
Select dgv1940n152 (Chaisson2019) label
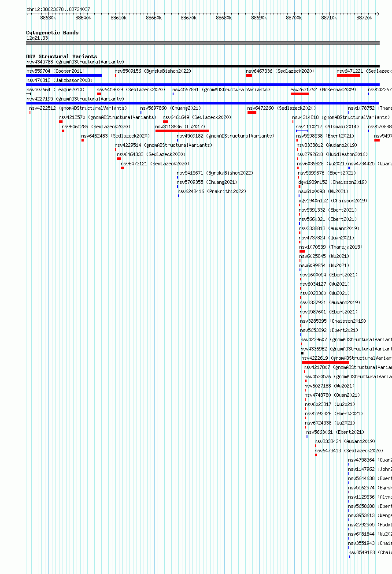333,201
